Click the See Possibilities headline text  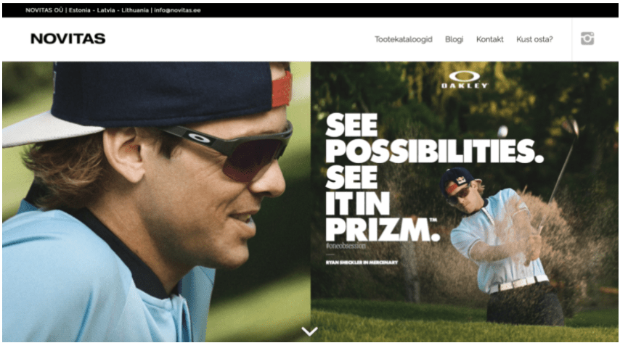[x=434, y=138]
